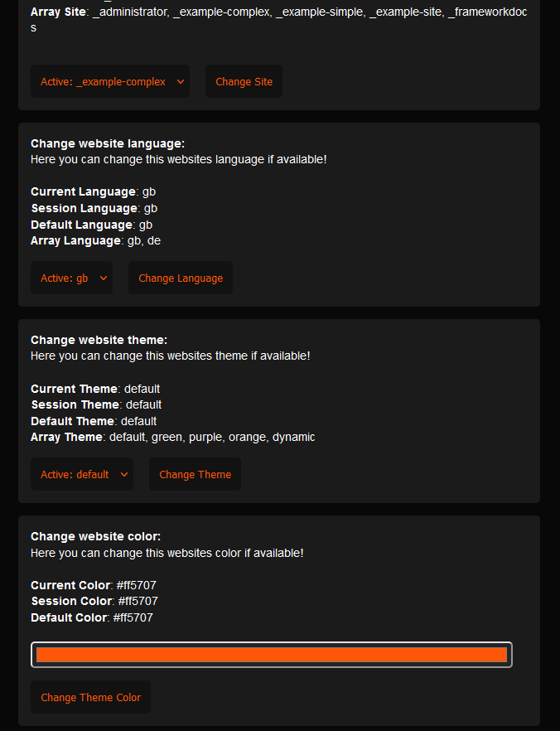Click the 'Change website color:' heading
This screenshot has width=560, height=731.
tap(96, 536)
